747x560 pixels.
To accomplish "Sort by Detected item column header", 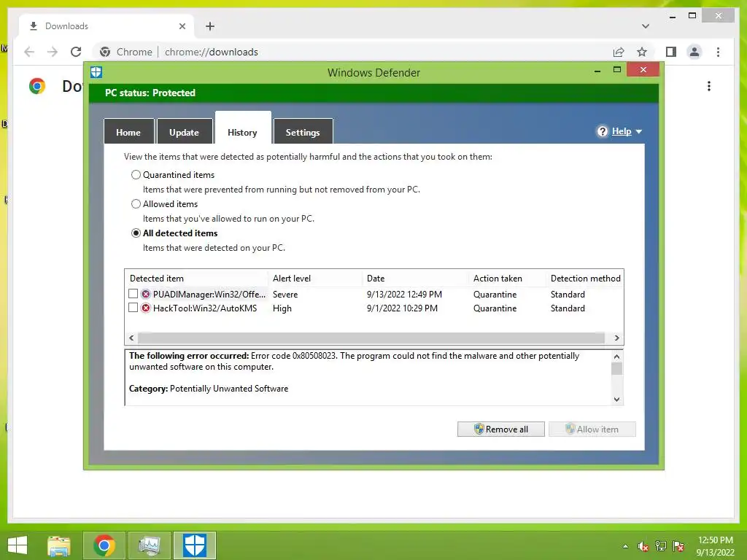I will 196,278.
